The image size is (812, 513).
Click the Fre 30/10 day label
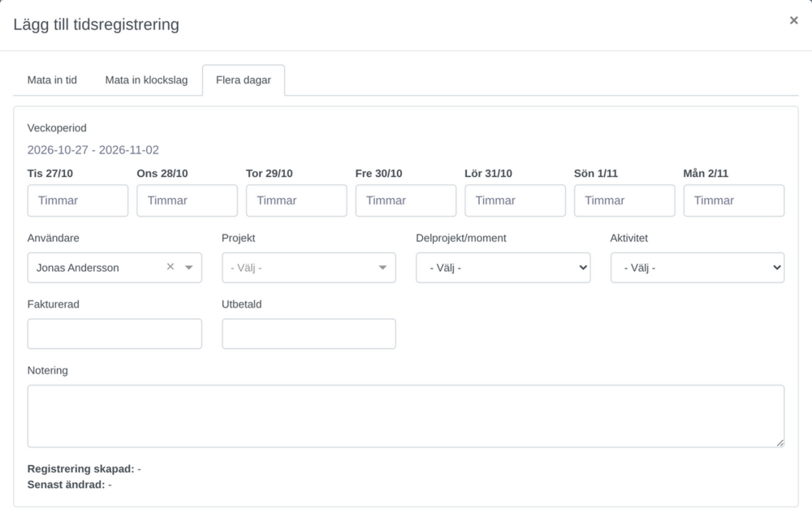(378, 174)
